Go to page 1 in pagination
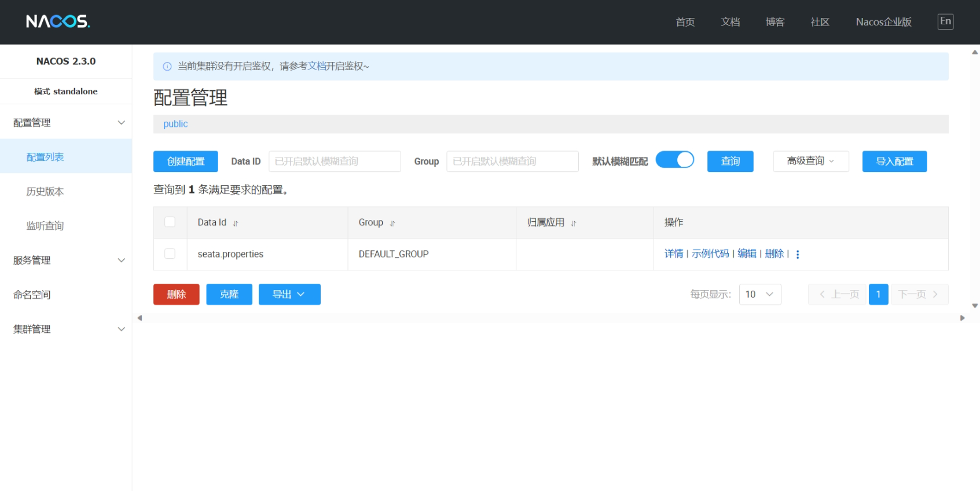Screen dimensions: 980x491 pos(878,294)
